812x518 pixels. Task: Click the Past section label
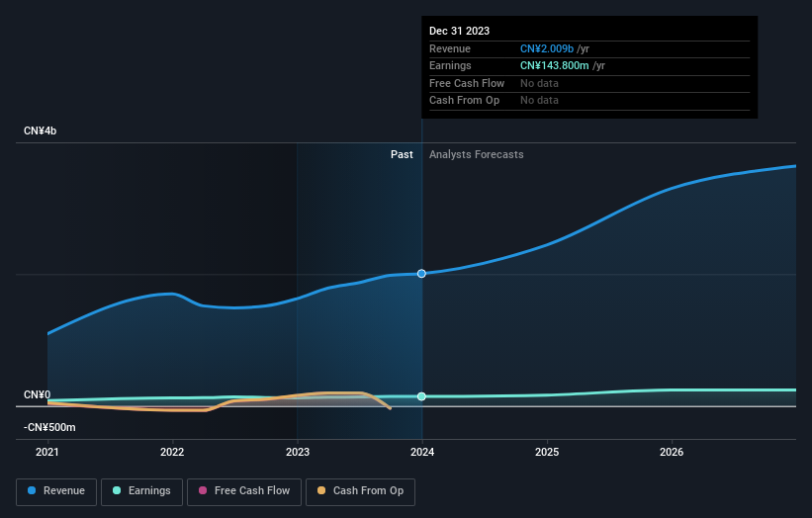[x=402, y=155]
